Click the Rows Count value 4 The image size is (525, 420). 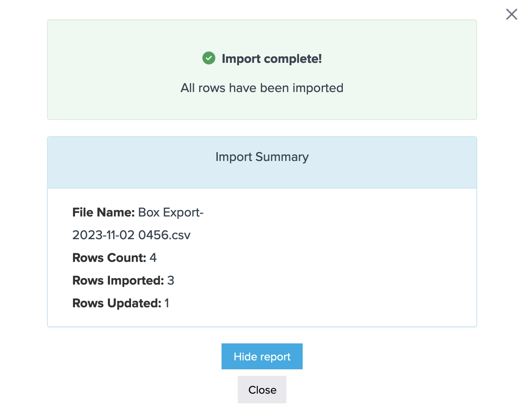[x=153, y=258]
